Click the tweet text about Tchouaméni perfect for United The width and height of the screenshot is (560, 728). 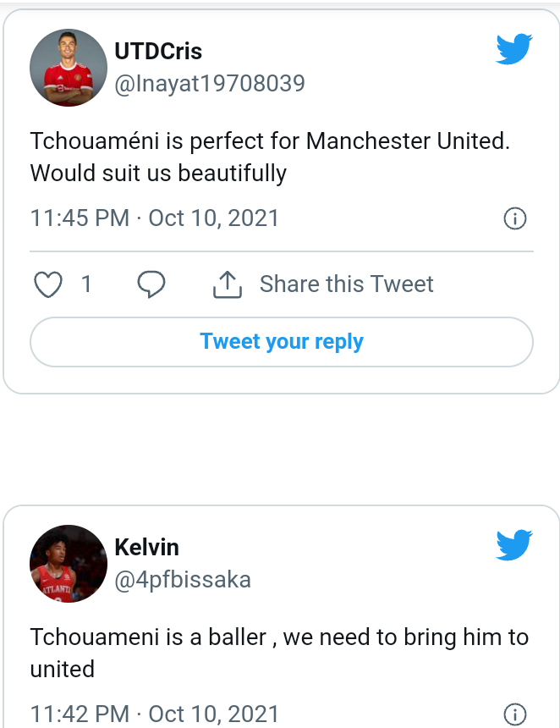(x=270, y=157)
